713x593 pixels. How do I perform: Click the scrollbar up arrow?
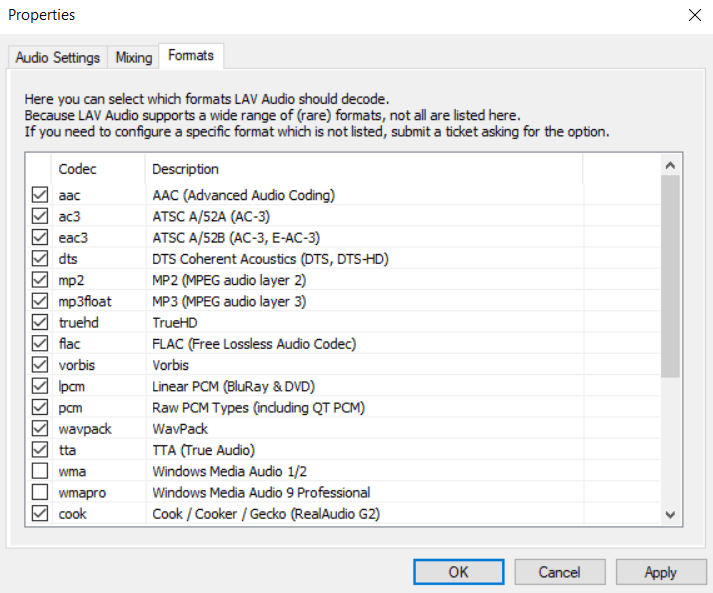click(670, 166)
